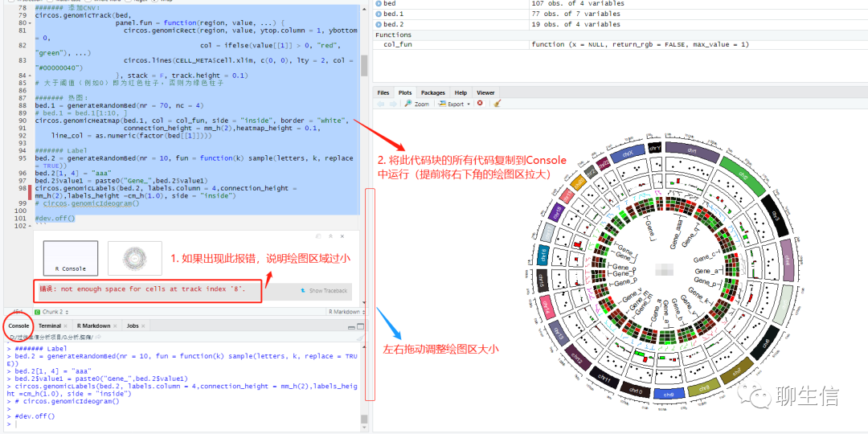This screenshot has width=868, height=434.
Task: Open data viewer icon for bed
Action: click(379, 3)
